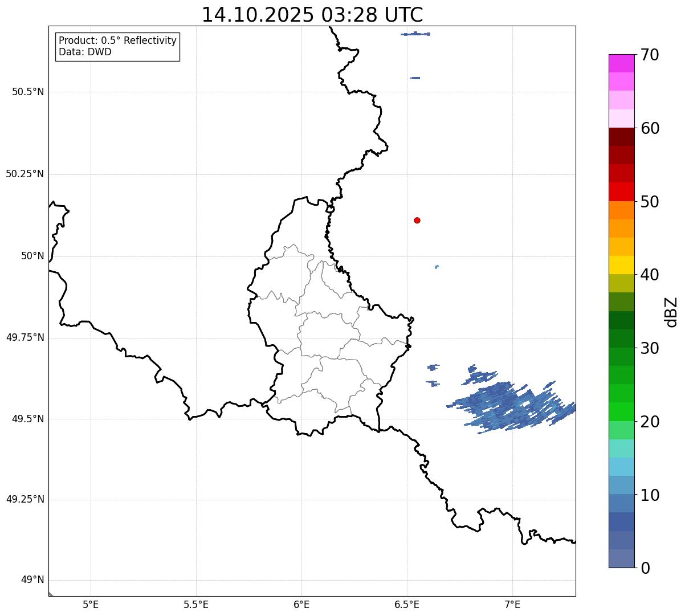Click the tiny echo just below the red marker

pos(437,267)
